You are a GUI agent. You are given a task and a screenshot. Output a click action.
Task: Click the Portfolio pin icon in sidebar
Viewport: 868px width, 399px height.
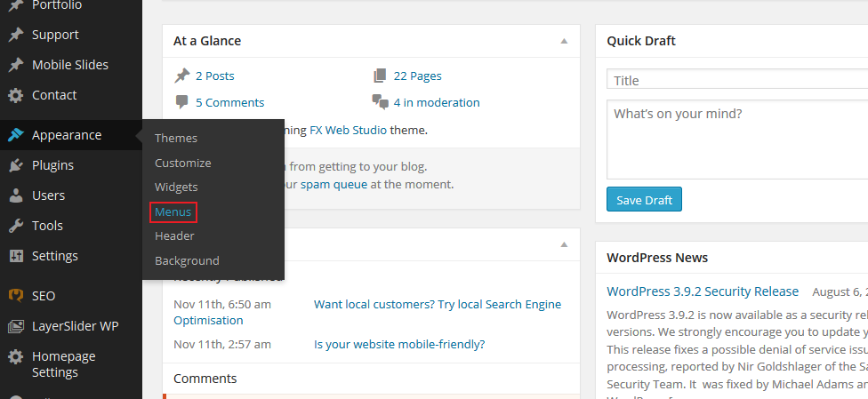click(15, 5)
